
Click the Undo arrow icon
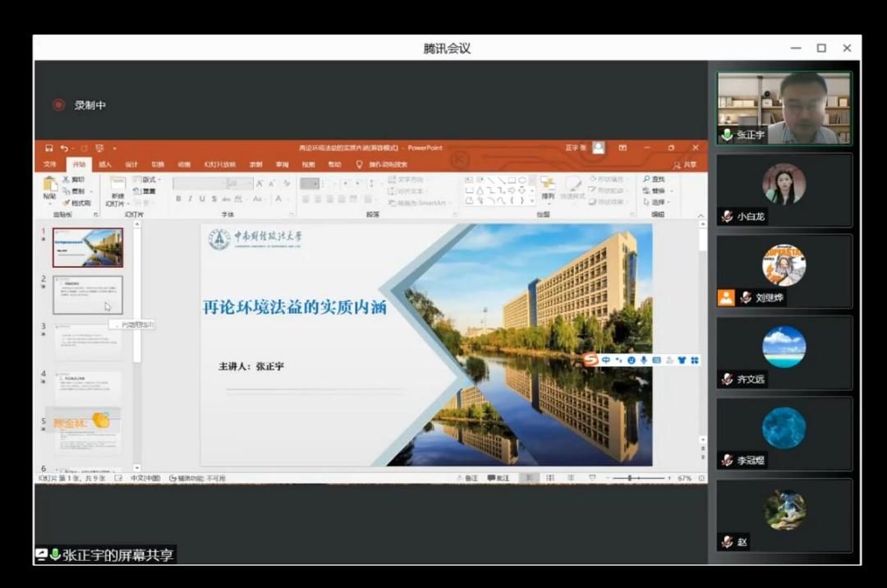64,149
